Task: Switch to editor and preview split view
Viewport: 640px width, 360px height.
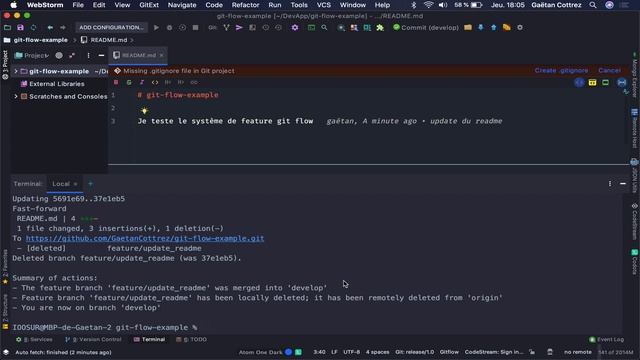Action: coord(592,83)
